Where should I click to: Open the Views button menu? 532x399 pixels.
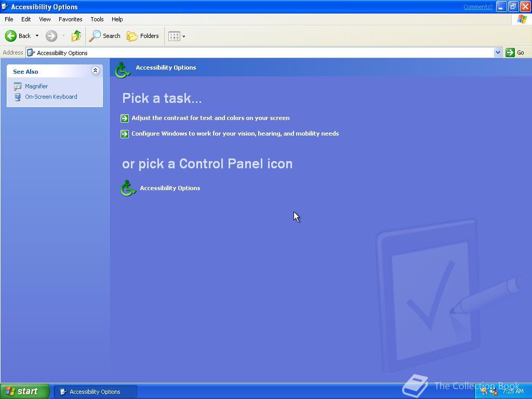(x=177, y=36)
